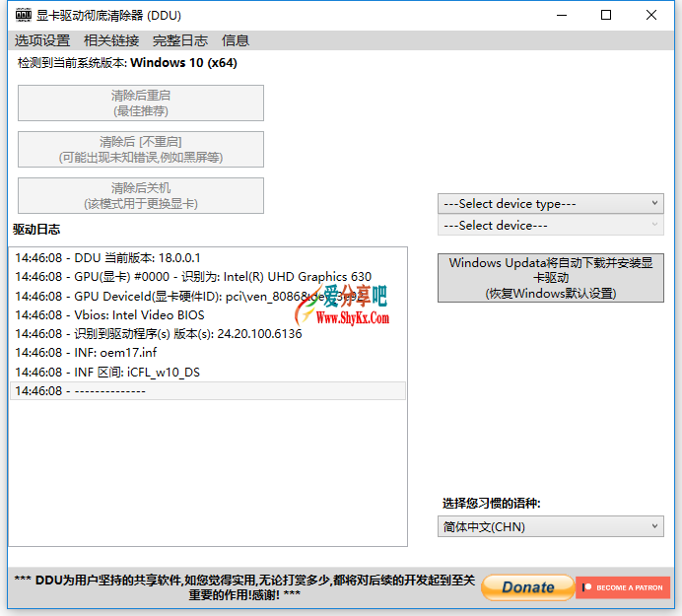The height and width of the screenshot is (616, 682).
Task: Open the 信息 menu
Action: point(236,40)
